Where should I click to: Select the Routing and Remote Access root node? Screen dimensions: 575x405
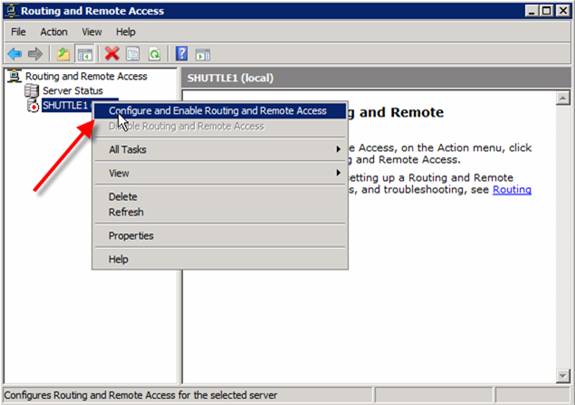point(86,76)
